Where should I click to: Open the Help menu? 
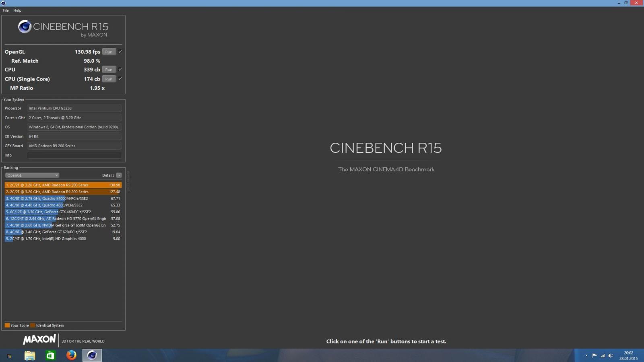pos(17,10)
